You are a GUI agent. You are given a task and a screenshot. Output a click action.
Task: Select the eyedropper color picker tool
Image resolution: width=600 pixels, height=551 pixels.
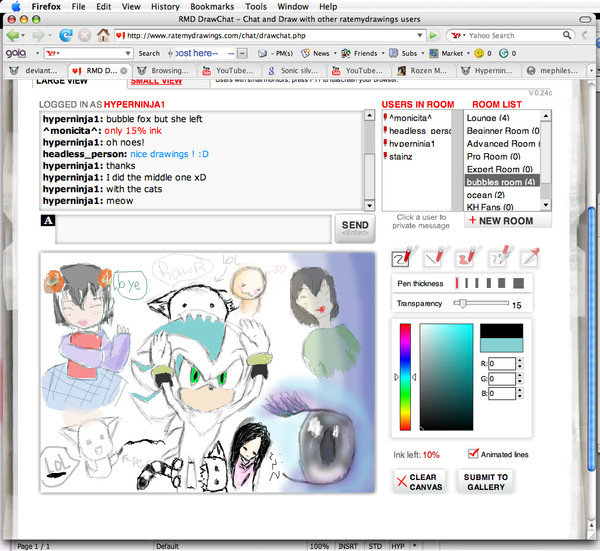(530, 258)
